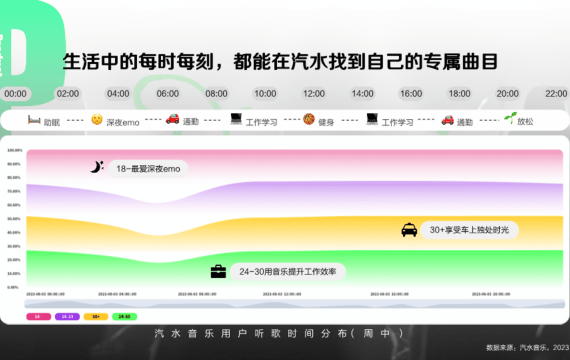Click the yellow 30+ legend swatch
Screen dimensions: 570x360
pyautogui.click(x=96, y=317)
